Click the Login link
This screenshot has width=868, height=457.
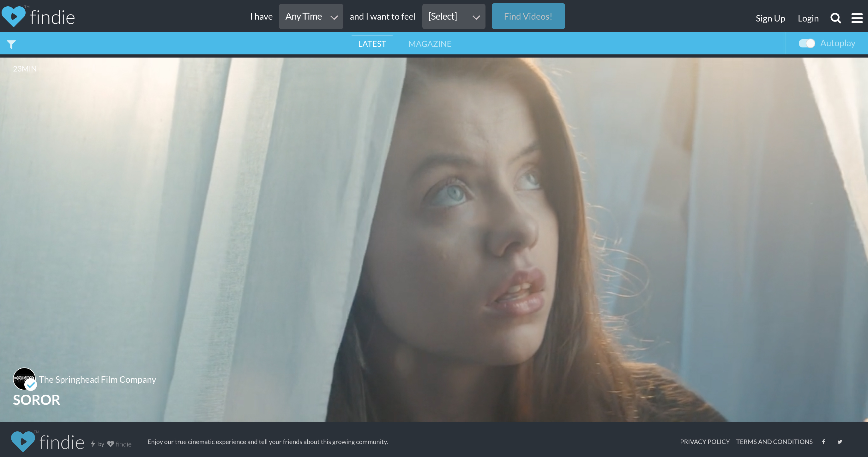tap(808, 19)
